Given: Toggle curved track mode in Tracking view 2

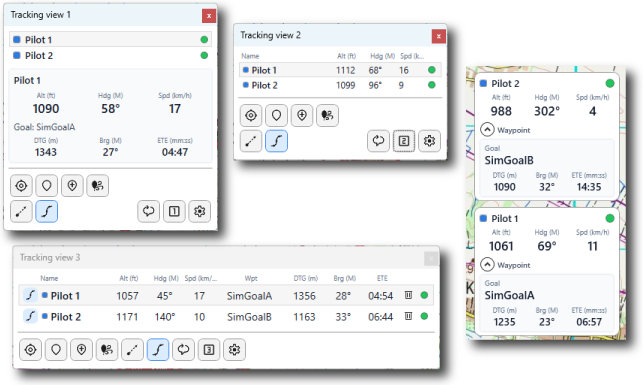Looking at the screenshot, I should [276, 141].
